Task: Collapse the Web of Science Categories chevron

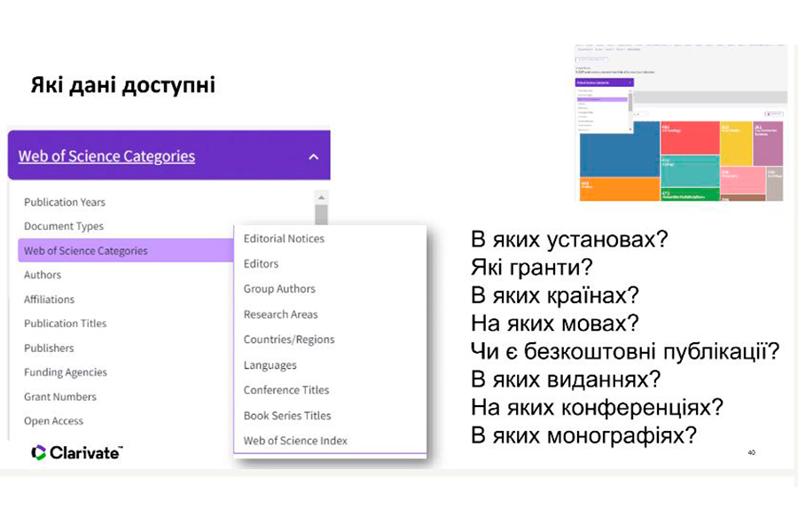Action: tap(314, 157)
